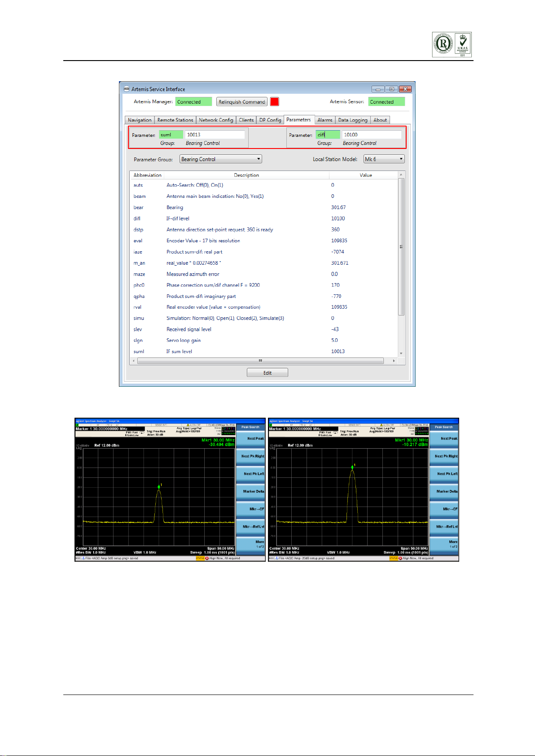Select the beam Antenna main beam indication row
Image resolution: width=535 pixels, height=756 pixels.
click(x=264, y=197)
